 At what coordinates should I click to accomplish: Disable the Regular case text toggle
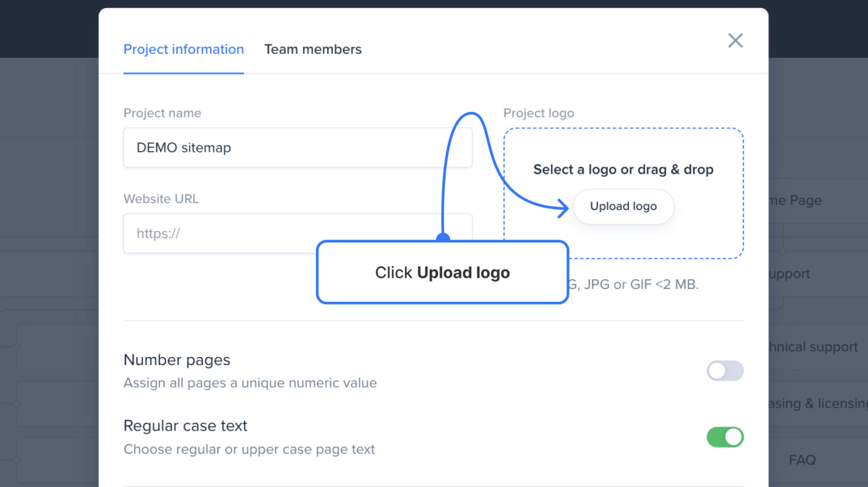coord(725,437)
